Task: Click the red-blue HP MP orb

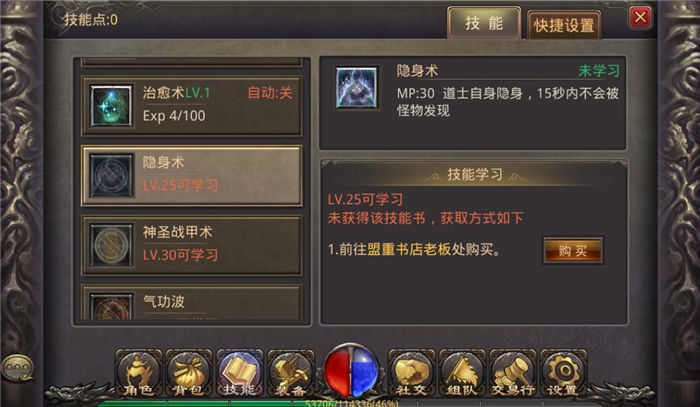Action: point(351,372)
